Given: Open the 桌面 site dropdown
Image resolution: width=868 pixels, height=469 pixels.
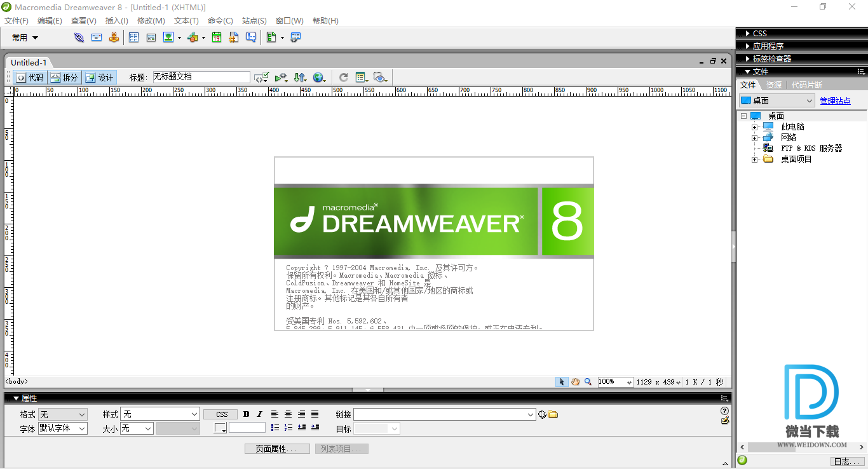Looking at the screenshot, I should [x=777, y=100].
